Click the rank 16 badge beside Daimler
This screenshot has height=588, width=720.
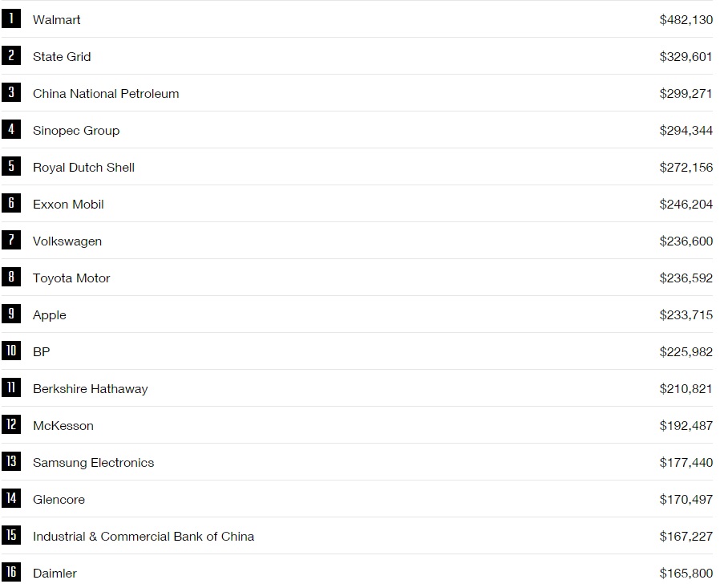(x=11, y=573)
